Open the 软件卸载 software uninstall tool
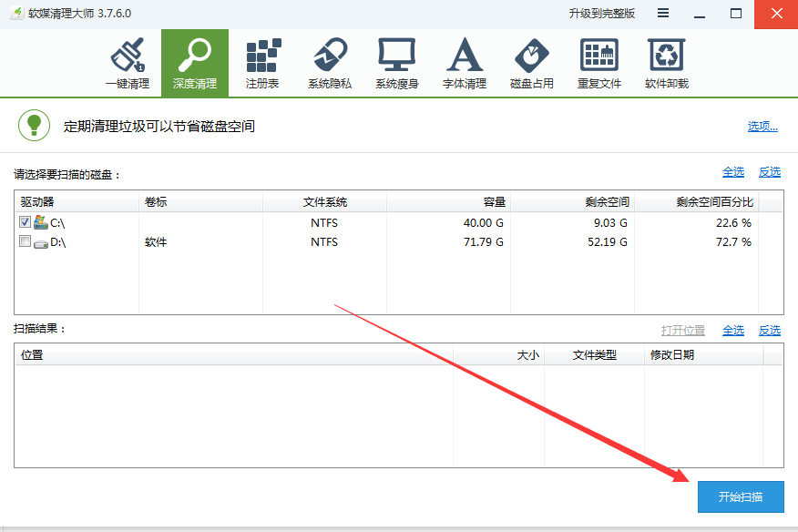 pos(666,63)
